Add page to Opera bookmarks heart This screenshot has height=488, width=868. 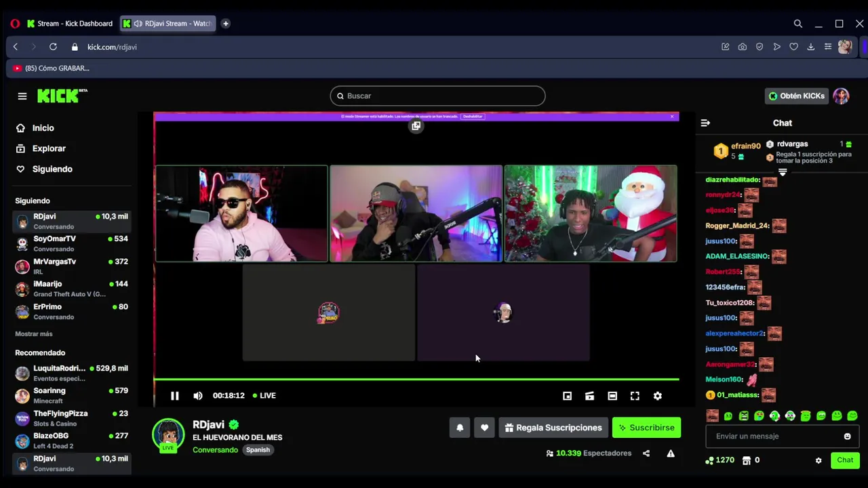point(793,47)
